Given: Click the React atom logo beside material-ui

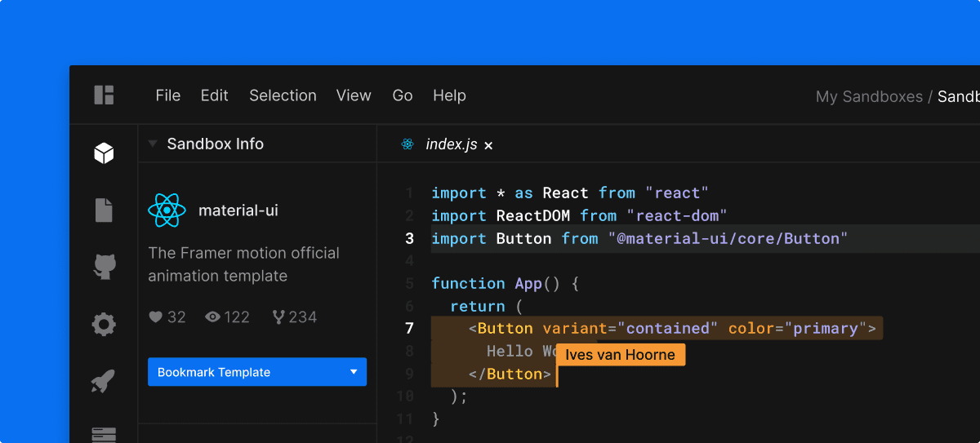Looking at the screenshot, I should click(x=167, y=210).
